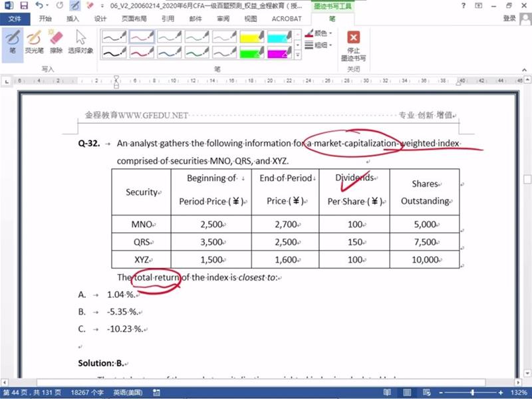Viewport: 532px width, 399px height.
Task: Click the page count '第 44 页，共 131 页'
Action: (x=33, y=392)
